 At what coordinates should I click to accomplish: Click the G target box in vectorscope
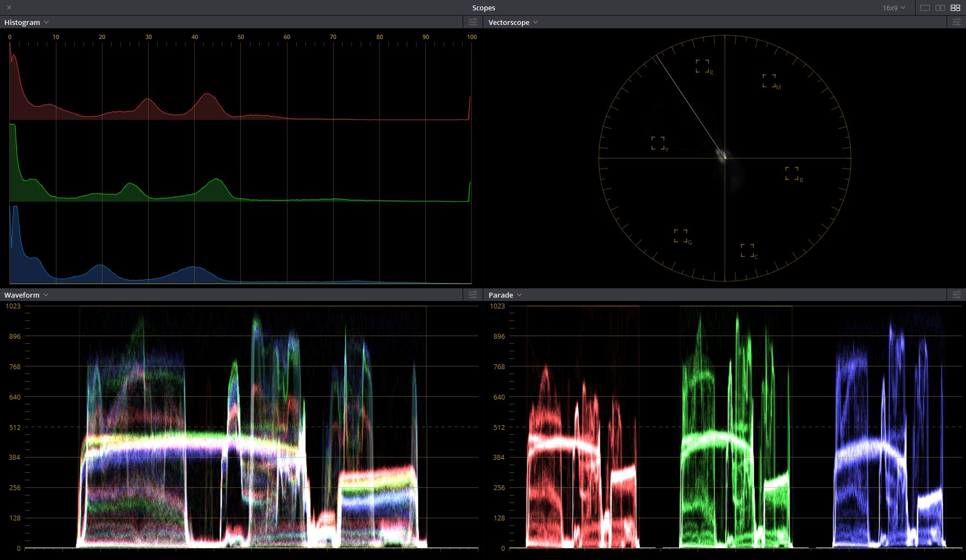pyautogui.click(x=681, y=236)
